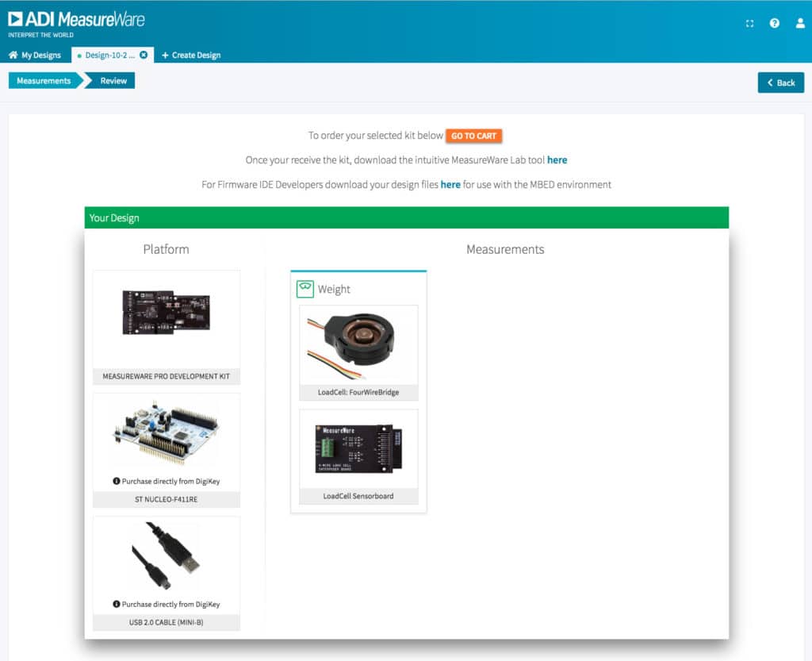
Task: Go to the Measurements step
Action: (44, 81)
